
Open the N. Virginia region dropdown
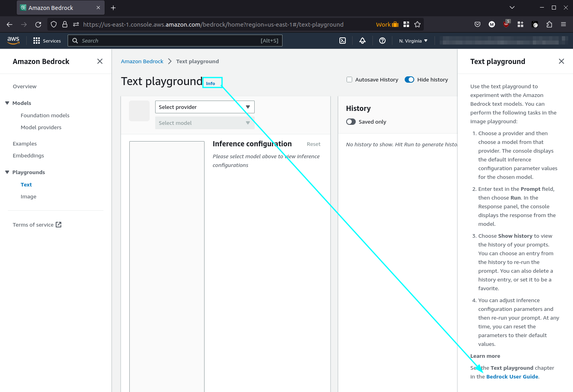413,40
